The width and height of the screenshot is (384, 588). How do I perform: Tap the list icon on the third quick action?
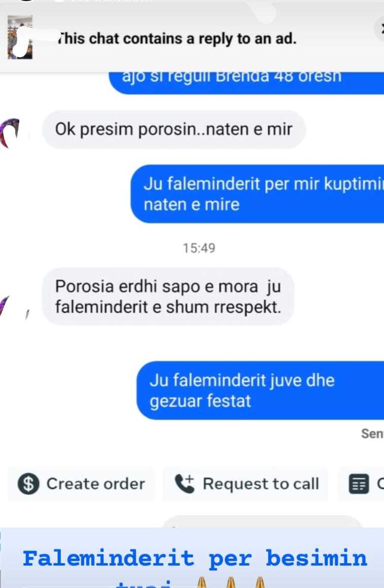[x=359, y=484]
